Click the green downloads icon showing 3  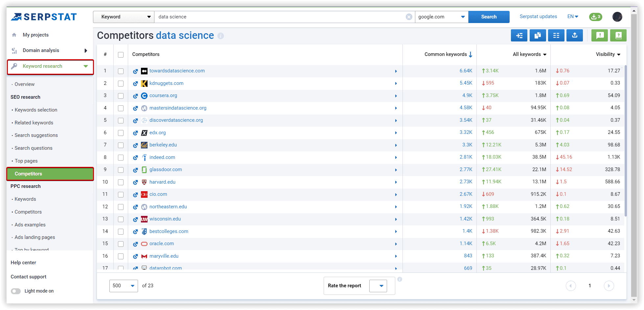click(x=595, y=17)
